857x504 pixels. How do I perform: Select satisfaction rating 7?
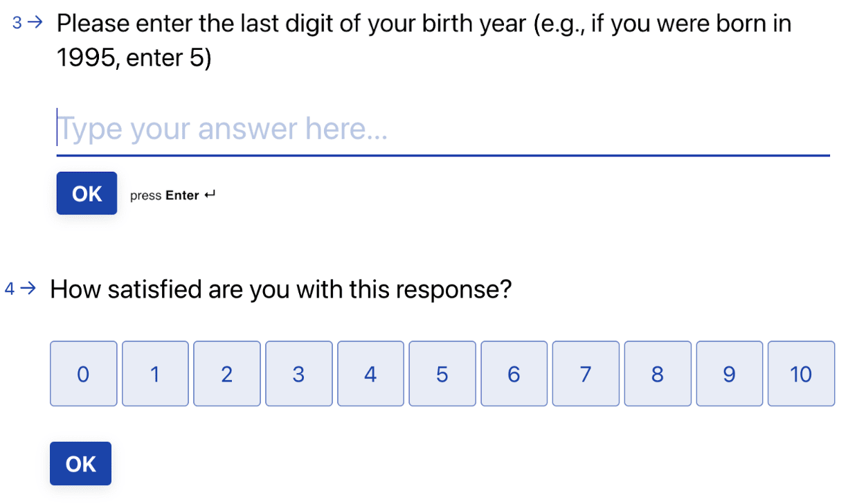click(586, 374)
